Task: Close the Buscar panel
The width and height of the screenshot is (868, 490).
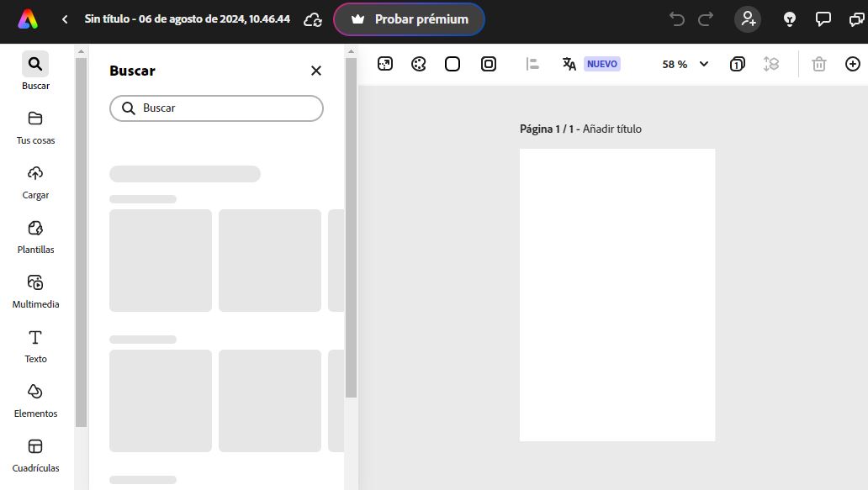Action: click(316, 71)
